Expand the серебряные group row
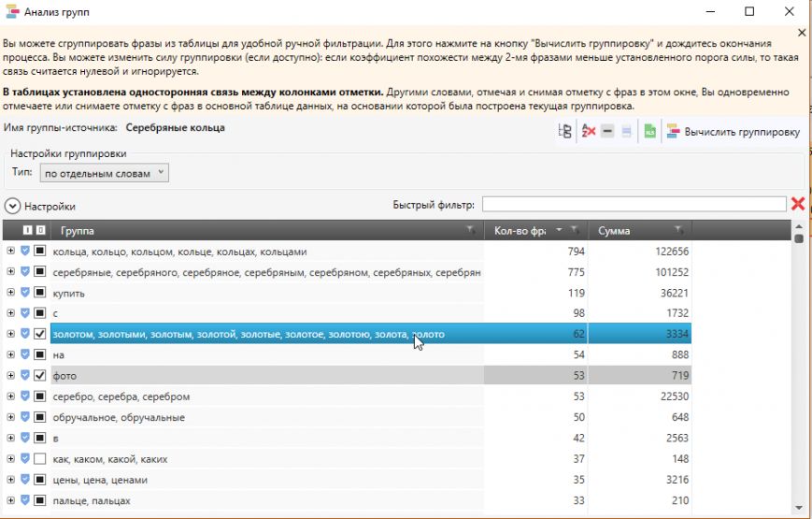This screenshot has height=519, width=812. (x=10, y=272)
